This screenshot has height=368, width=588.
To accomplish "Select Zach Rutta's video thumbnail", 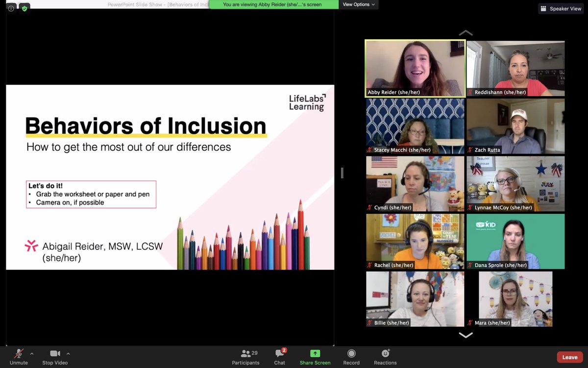I will (x=515, y=126).
